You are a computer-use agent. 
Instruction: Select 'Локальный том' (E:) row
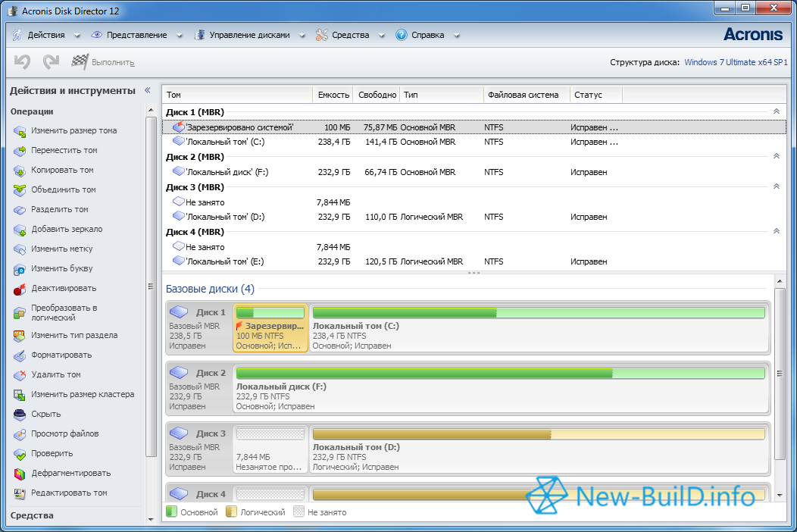[474, 261]
